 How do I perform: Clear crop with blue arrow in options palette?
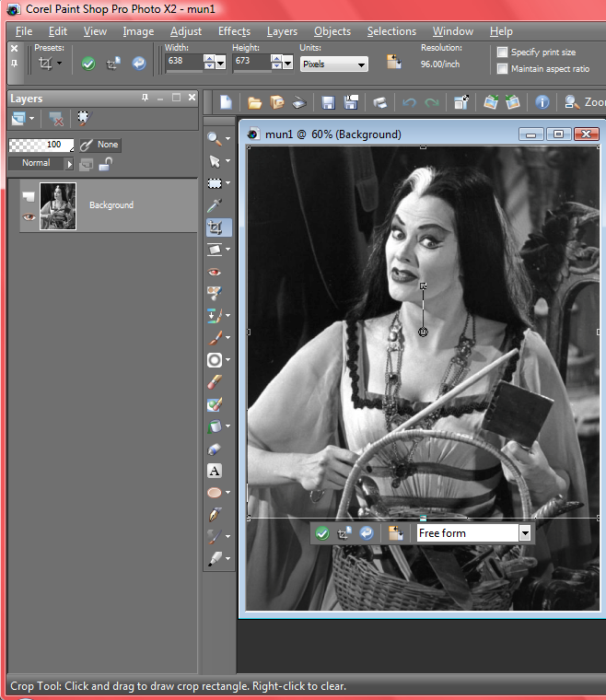tap(139, 64)
